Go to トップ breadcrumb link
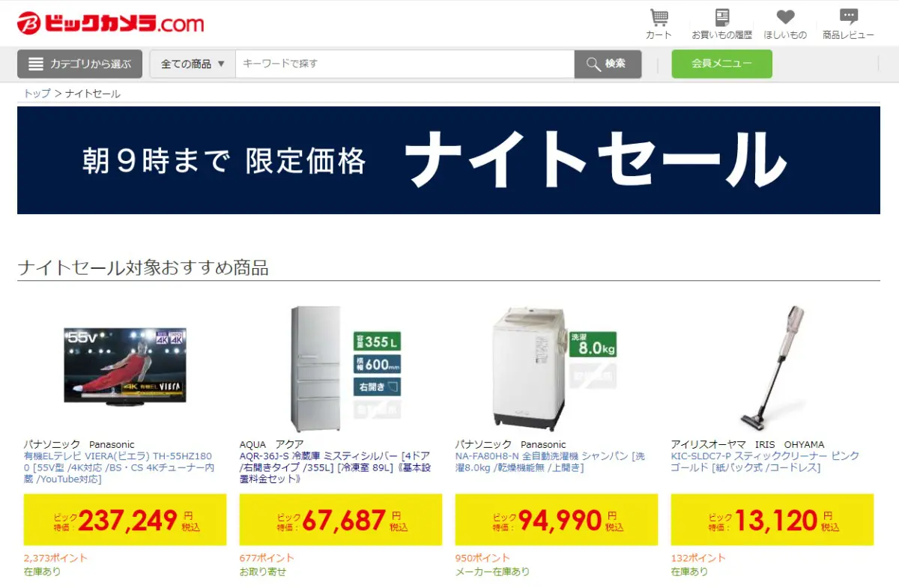 tap(37, 94)
